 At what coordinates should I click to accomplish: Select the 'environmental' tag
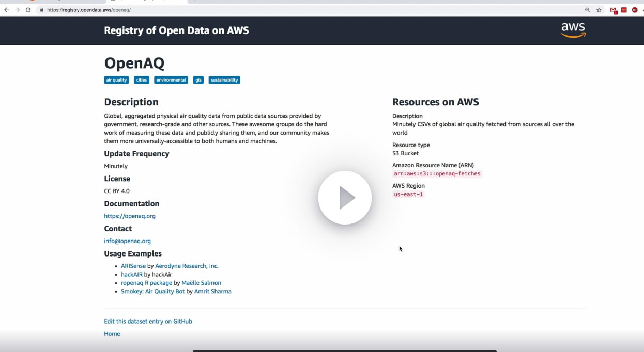coord(171,80)
